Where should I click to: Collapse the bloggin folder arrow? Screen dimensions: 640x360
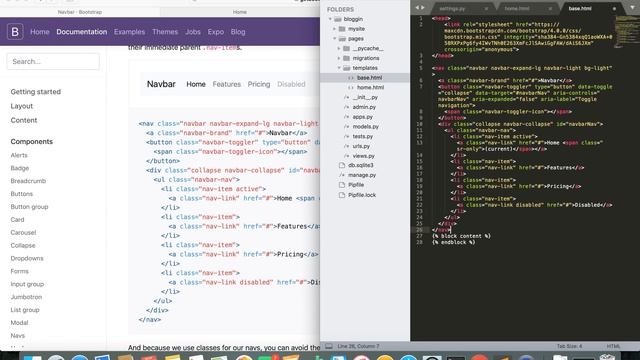click(330, 19)
